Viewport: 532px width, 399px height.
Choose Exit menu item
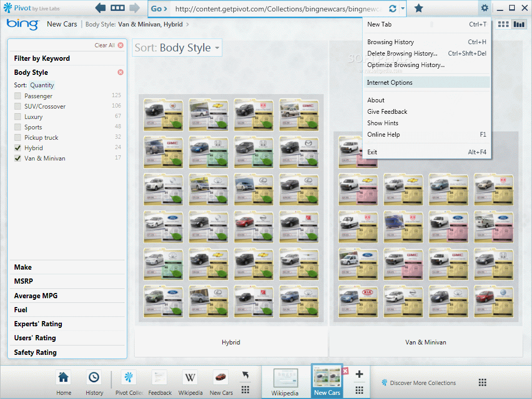pos(427,152)
